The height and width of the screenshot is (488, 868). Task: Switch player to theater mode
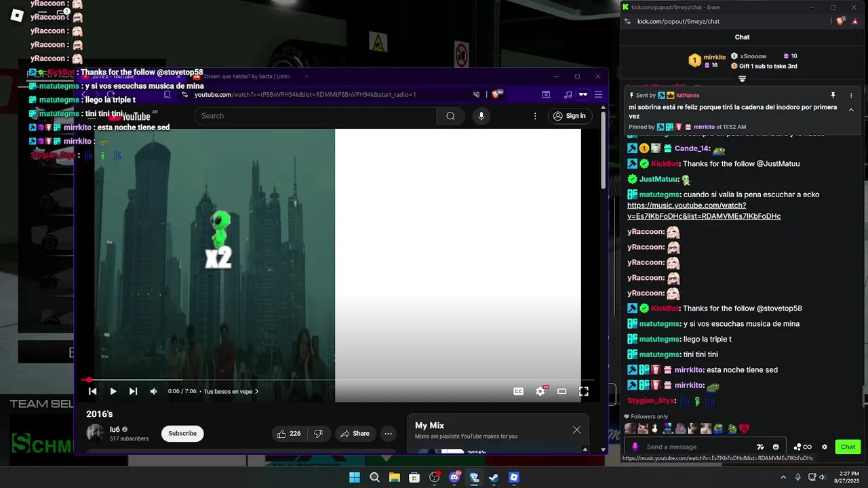[561, 391]
